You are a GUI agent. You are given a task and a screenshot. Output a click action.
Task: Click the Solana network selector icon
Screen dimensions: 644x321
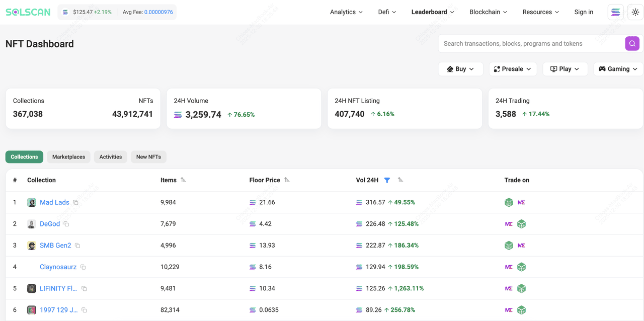tap(615, 12)
